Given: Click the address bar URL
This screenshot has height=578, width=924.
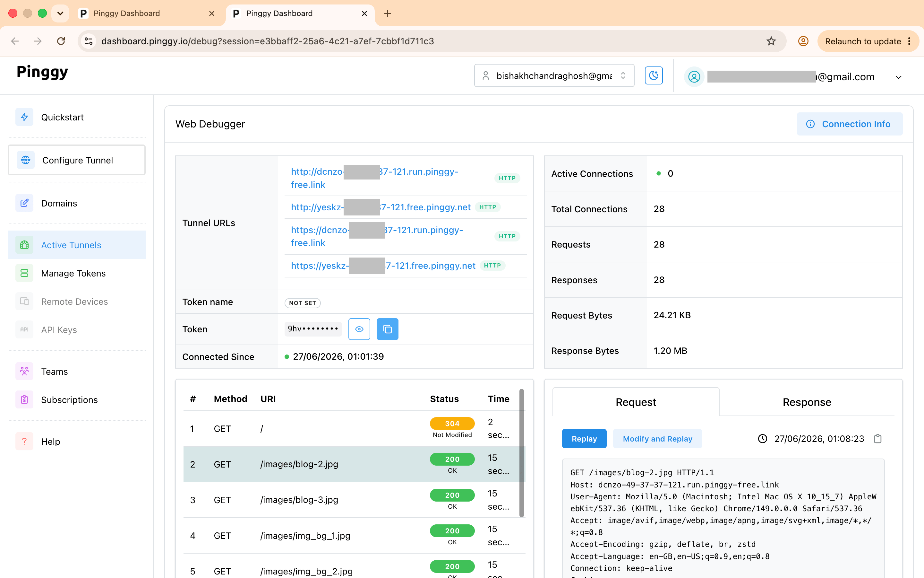Looking at the screenshot, I should (x=267, y=41).
